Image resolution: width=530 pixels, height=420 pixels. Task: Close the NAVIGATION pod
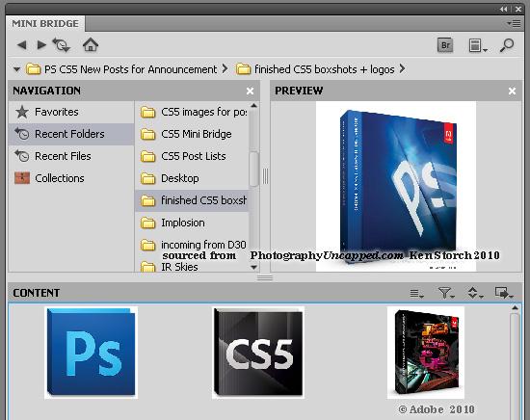point(251,91)
